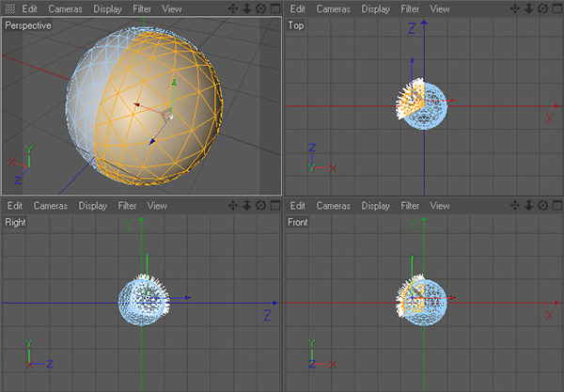This screenshot has width=564, height=392.
Task: Open the View menu in Top viewport
Action: click(x=440, y=8)
